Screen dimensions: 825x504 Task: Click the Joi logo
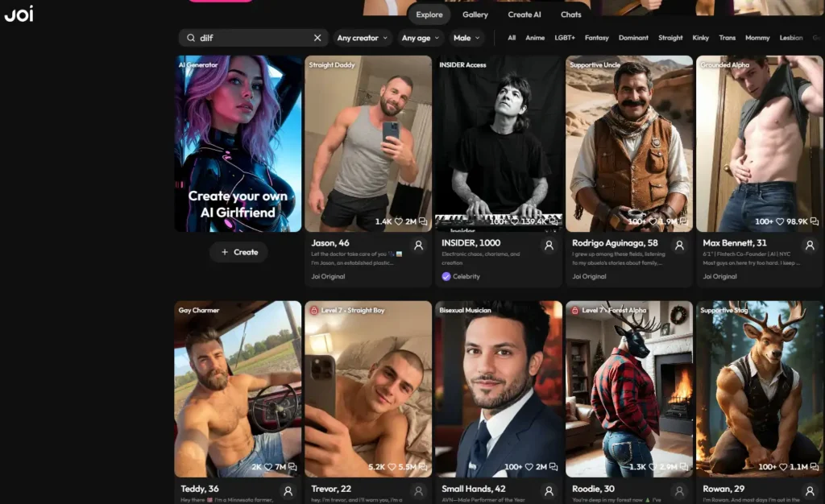[x=19, y=14]
